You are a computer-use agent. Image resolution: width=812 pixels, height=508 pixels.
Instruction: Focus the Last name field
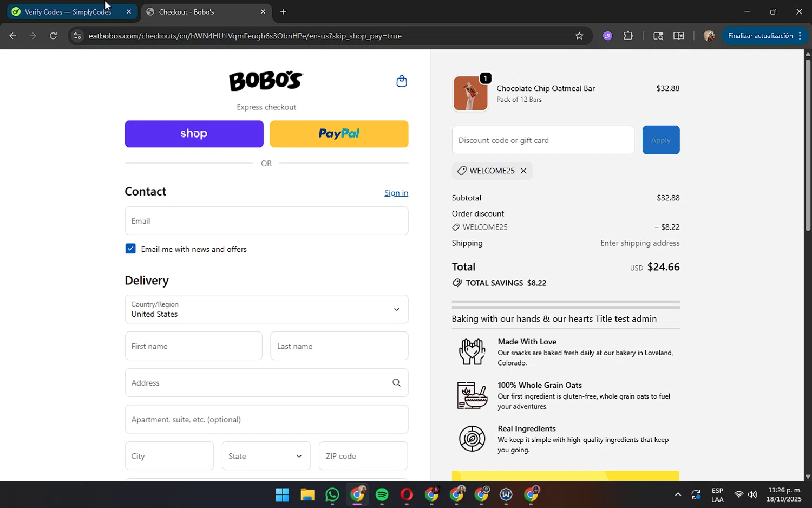coord(339,346)
